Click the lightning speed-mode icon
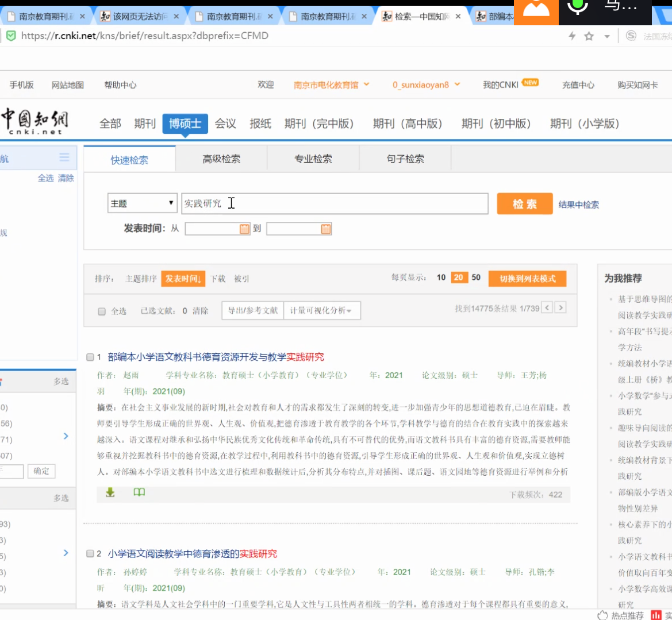 tap(572, 36)
